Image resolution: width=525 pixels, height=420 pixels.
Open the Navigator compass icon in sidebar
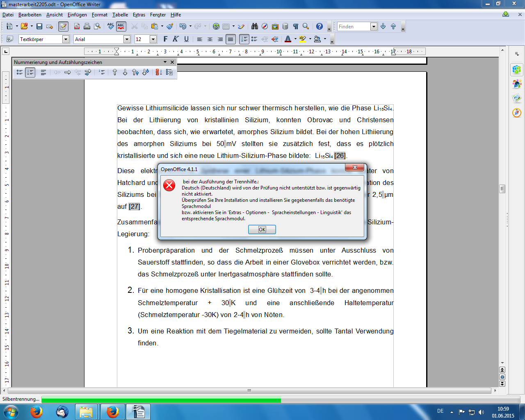point(517,112)
